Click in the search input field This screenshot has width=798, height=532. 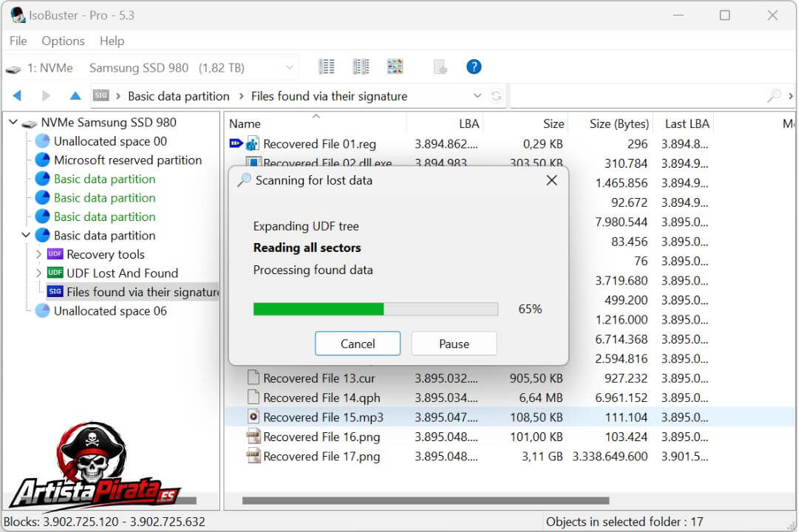click(637, 96)
